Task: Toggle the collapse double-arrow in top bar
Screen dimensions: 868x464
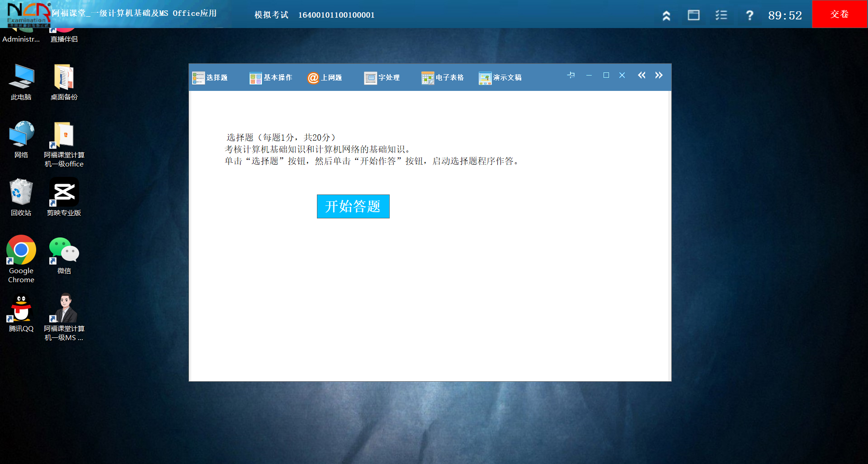Action: tap(666, 14)
